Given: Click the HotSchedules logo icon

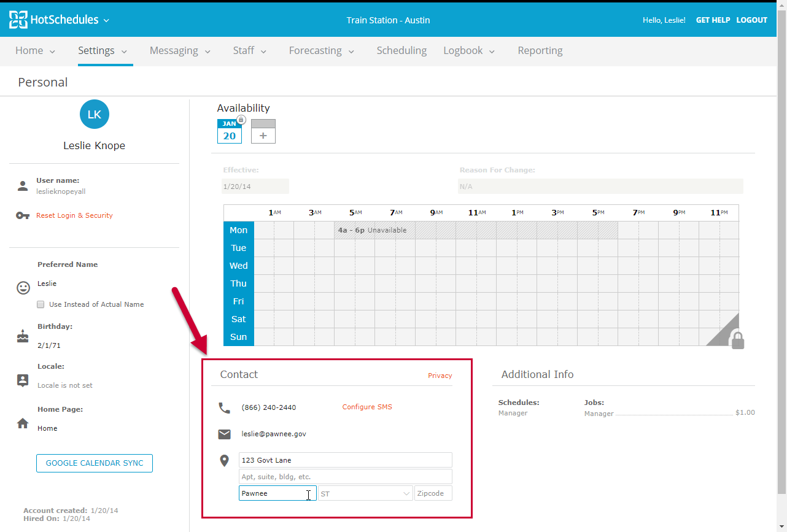Looking at the screenshot, I should click(18, 19).
